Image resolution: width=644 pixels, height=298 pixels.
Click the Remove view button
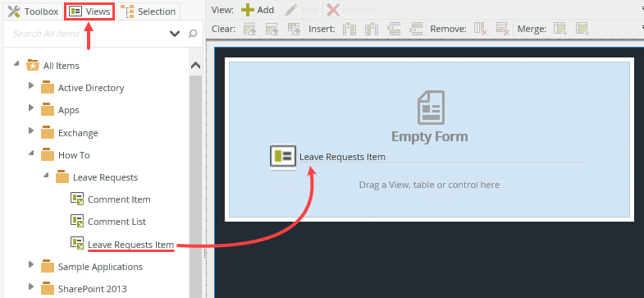351,10
